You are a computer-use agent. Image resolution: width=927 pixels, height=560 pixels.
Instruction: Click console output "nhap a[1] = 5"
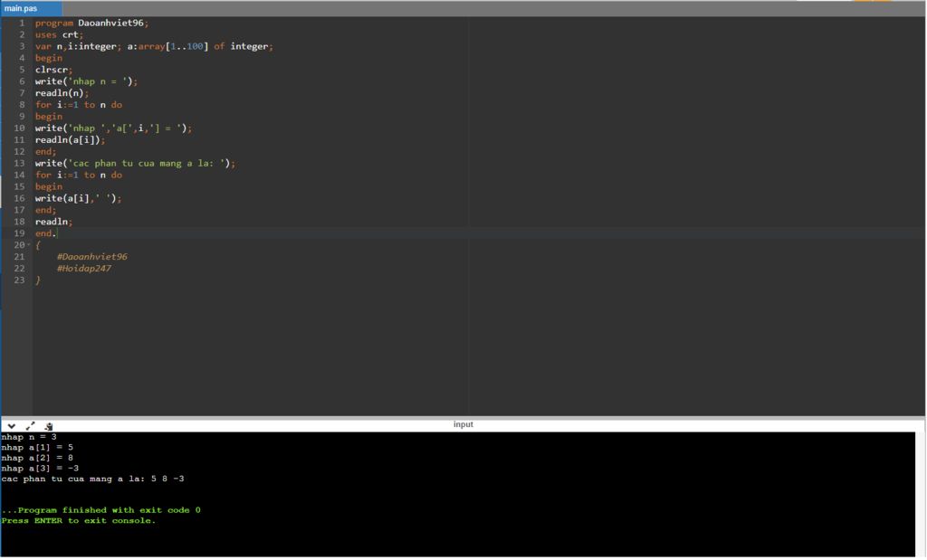[37, 448]
